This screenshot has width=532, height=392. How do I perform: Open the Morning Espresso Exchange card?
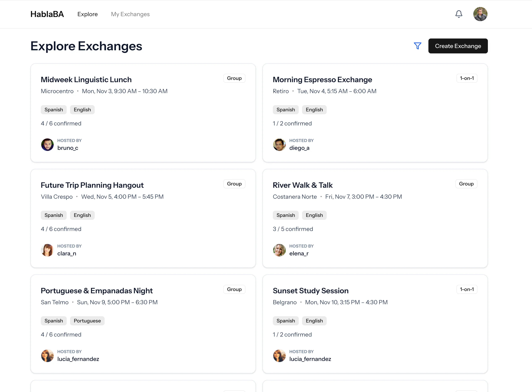click(x=322, y=79)
